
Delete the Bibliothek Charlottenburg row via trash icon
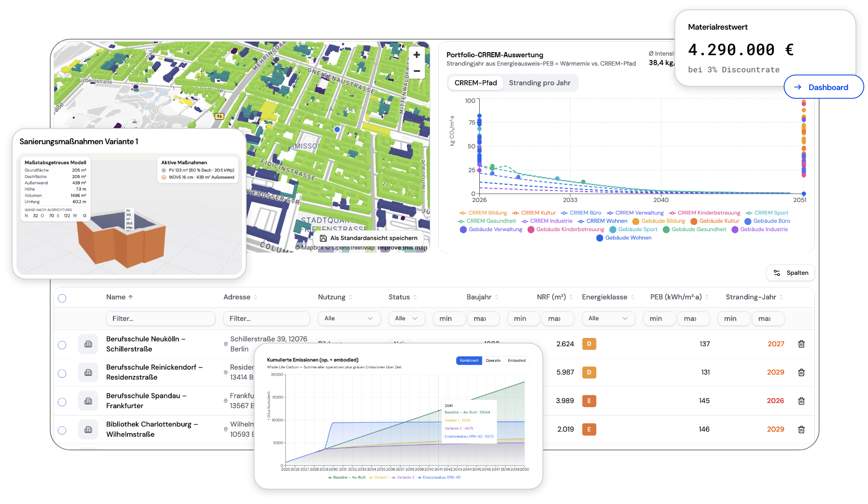click(x=801, y=430)
